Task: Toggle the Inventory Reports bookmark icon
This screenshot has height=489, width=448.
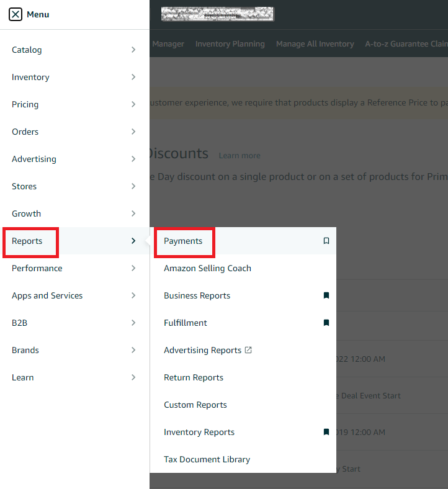Action: 326,432
